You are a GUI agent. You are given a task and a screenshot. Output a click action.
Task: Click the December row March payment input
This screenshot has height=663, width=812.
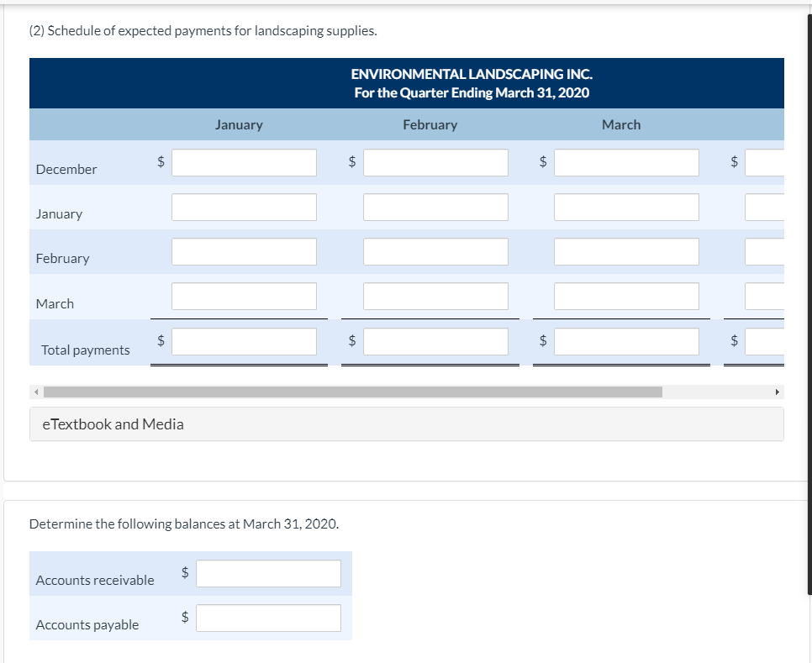626,162
